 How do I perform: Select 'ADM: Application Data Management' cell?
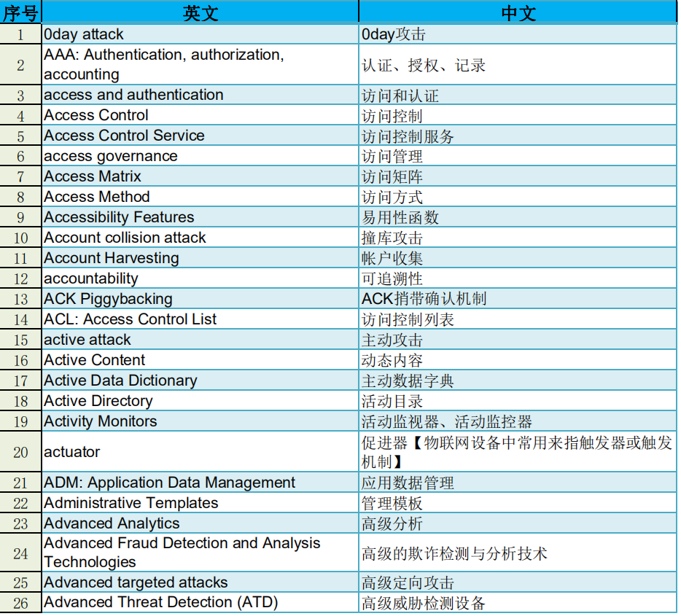(x=201, y=483)
